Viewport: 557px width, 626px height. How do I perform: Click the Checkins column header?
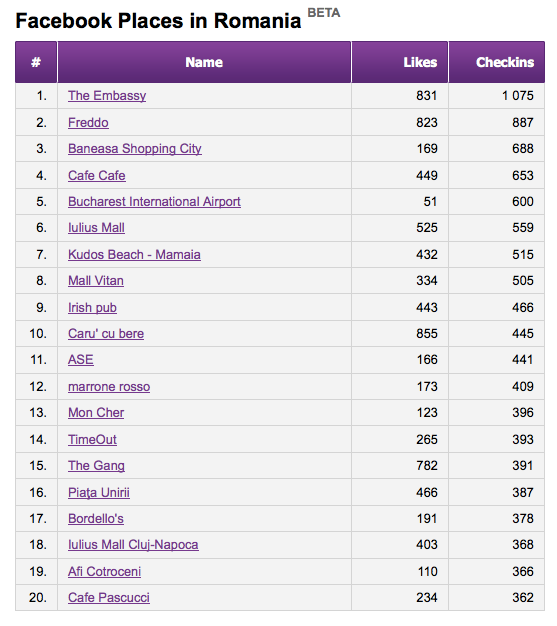pos(505,62)
